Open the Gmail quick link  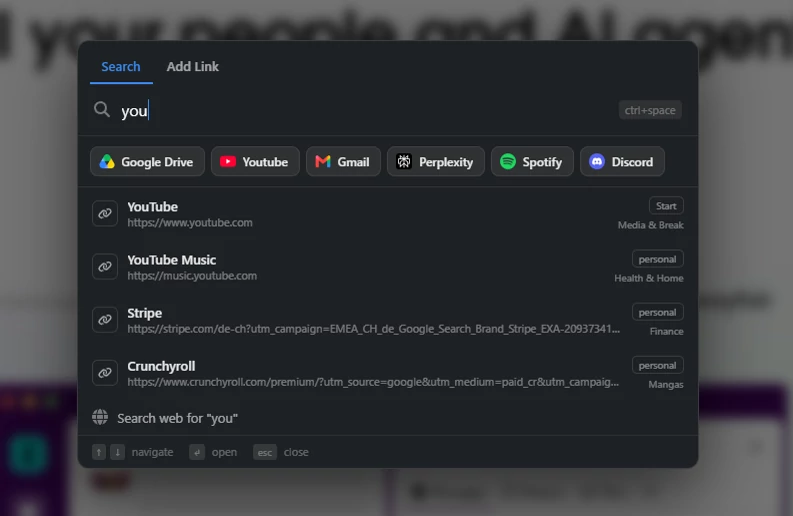(343, 162)
